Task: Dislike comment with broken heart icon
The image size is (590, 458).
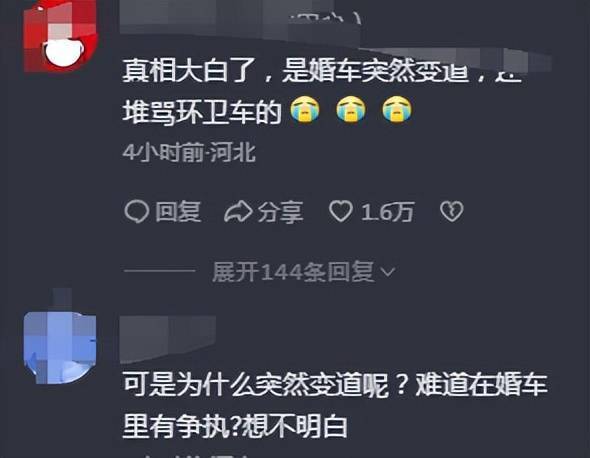Action: tap(452, 211)
